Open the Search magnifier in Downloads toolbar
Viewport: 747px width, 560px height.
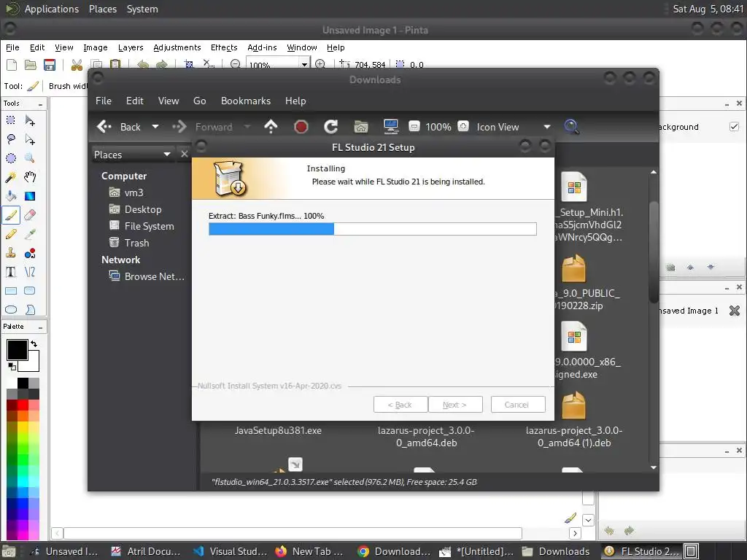click(x=571, y=127)
